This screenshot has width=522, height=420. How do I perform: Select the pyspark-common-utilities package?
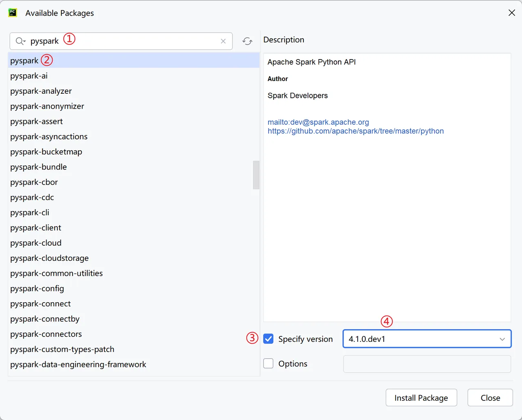click(x=134, y=273)
